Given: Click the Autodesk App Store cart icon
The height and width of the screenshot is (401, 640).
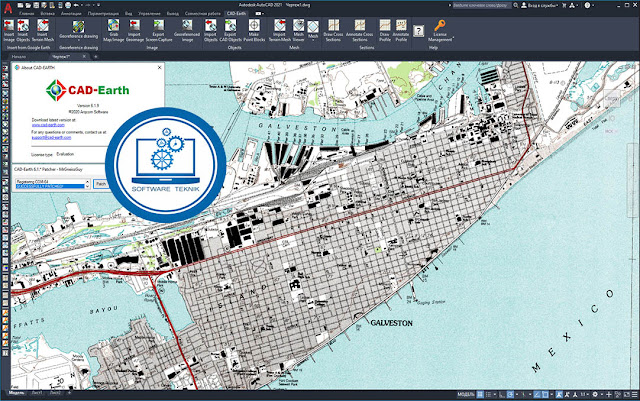Looking at the screenshot, I should point(564,5).
